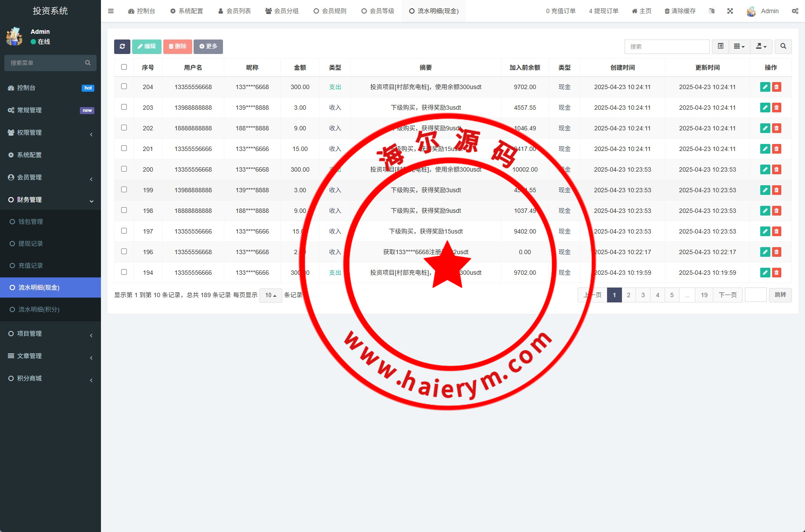Click the 跳转 jump button

tap(780, 295)
